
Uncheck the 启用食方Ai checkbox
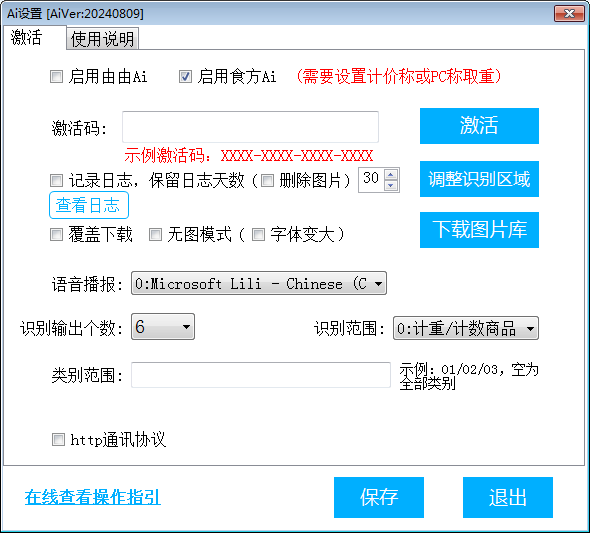click(x=185, y=77)
